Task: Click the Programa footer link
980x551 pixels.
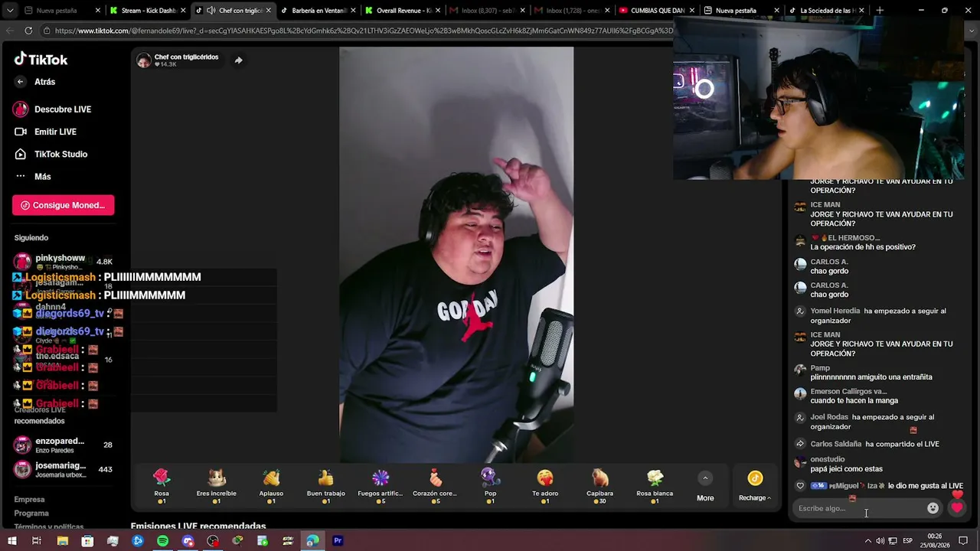Action: 31,514
